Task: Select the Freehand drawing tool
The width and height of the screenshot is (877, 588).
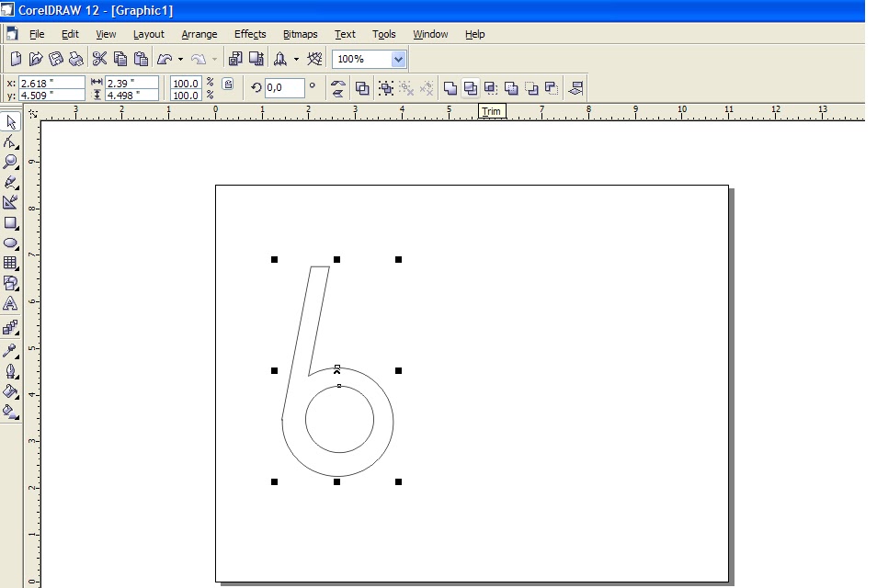Action: pyautogui.click(x=11, y=182)
